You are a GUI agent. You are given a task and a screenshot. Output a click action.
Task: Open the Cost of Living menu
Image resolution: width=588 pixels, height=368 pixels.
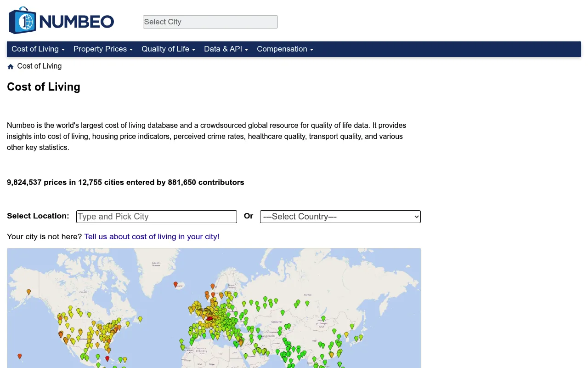click(38, 49)
